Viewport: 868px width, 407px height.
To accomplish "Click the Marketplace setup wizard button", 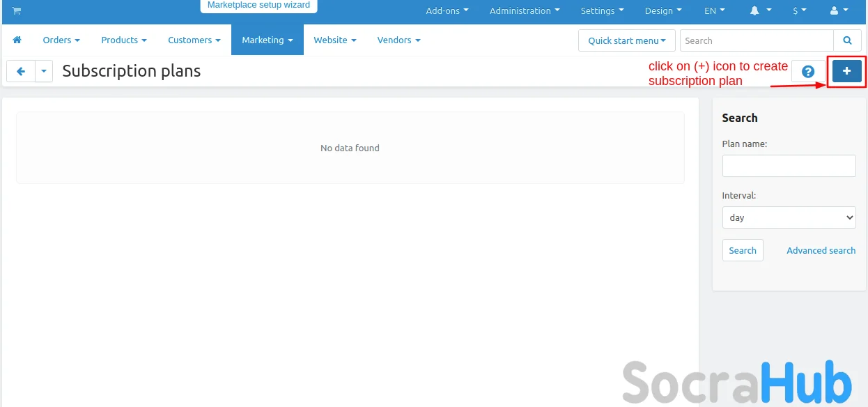I will (x=258, y=6).
